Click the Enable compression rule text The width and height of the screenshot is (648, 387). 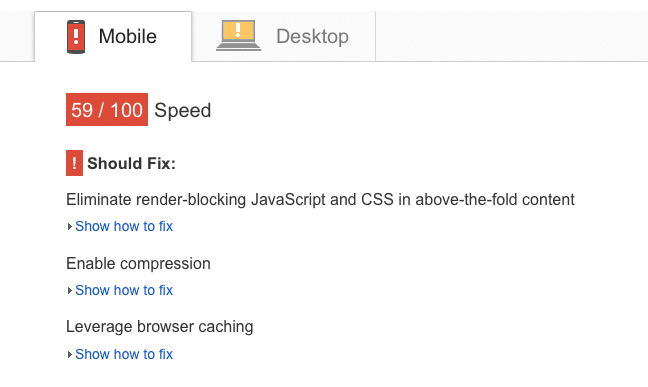tap(138, 264)
